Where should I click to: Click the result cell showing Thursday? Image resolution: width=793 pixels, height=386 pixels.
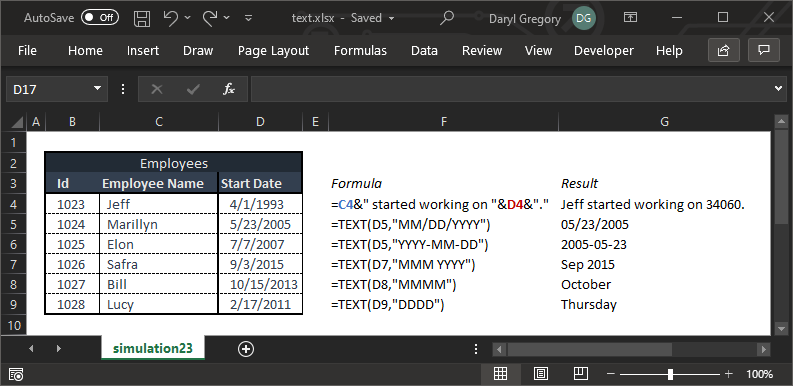point(665,305)
